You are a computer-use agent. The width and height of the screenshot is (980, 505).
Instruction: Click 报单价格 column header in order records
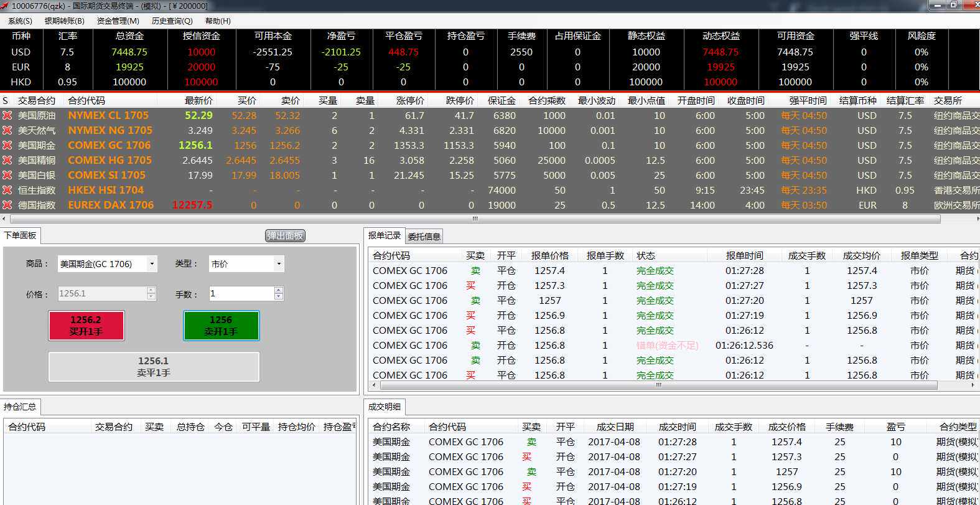coord(549,255)
